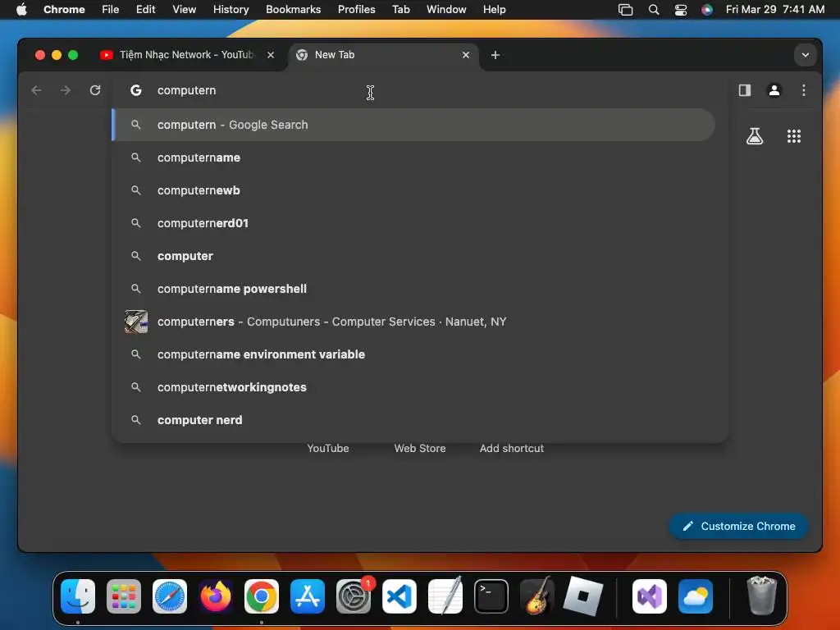Open the History menu
The image size is (840, 630).
(x=231, y=10)
